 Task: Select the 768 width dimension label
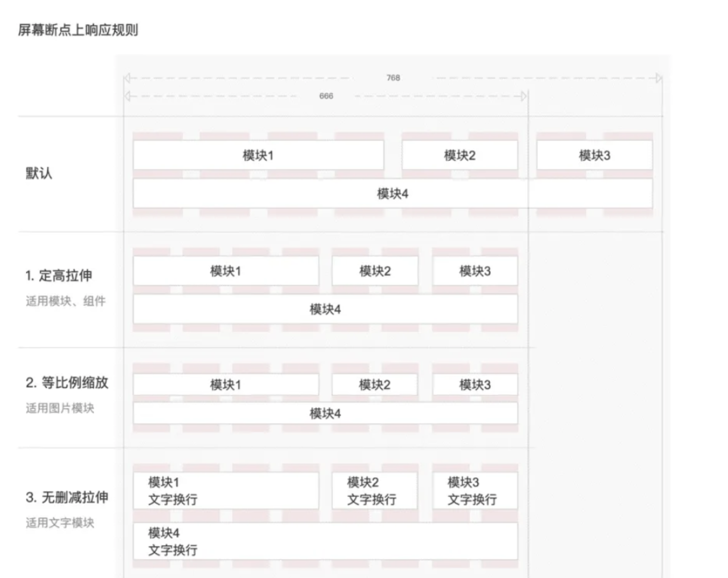[393, 78]
